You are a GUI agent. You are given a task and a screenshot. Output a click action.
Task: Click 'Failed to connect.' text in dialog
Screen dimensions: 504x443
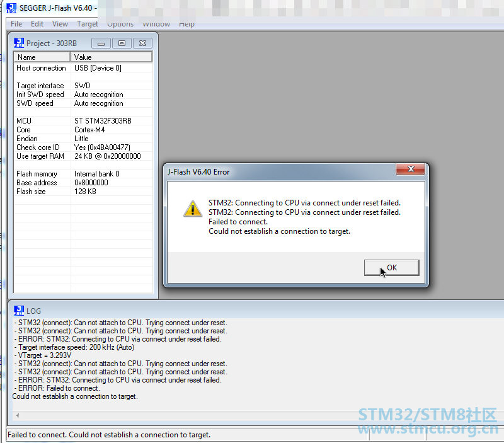coord(238,222)
